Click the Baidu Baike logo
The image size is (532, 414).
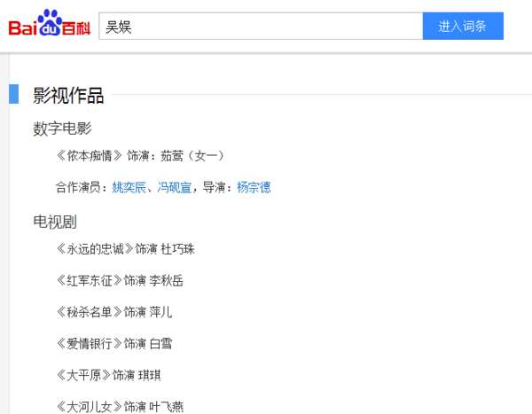(50, 23)
